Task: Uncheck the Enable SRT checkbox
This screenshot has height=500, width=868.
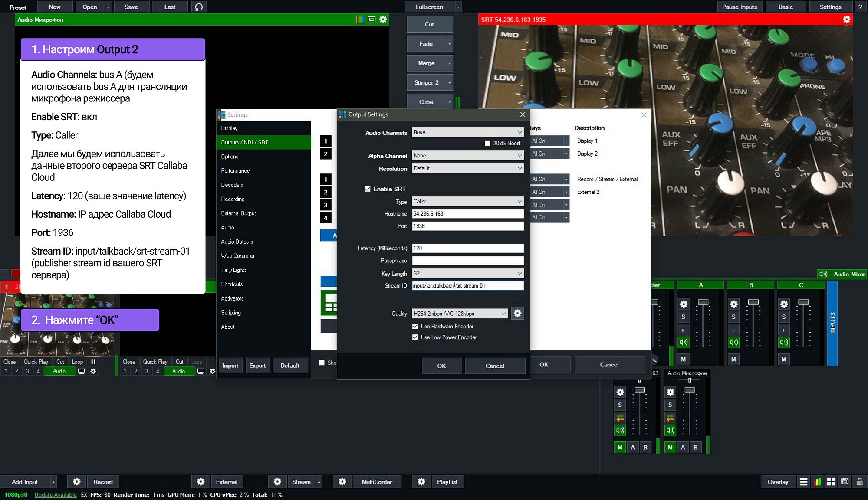Action: tap(368, 189)
